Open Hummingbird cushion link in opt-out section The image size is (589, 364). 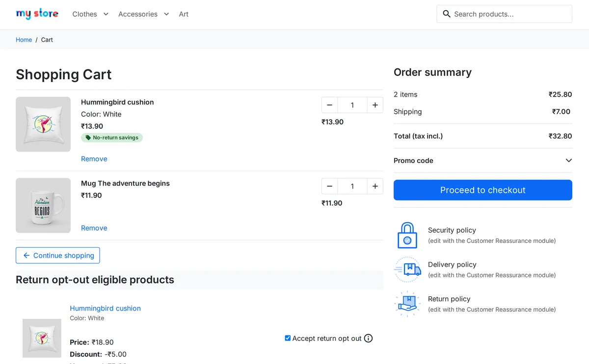pos(106,309)
